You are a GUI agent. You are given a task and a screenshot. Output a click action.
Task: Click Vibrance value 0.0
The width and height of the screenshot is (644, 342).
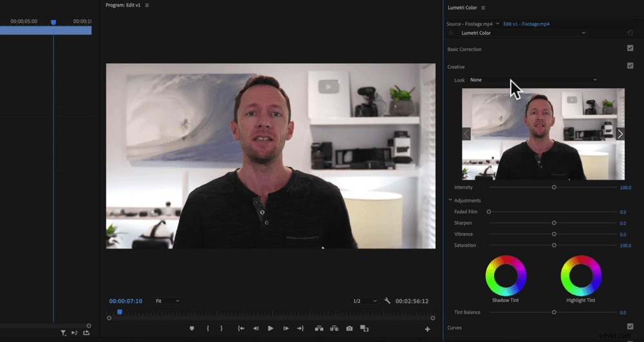point(623,234)
